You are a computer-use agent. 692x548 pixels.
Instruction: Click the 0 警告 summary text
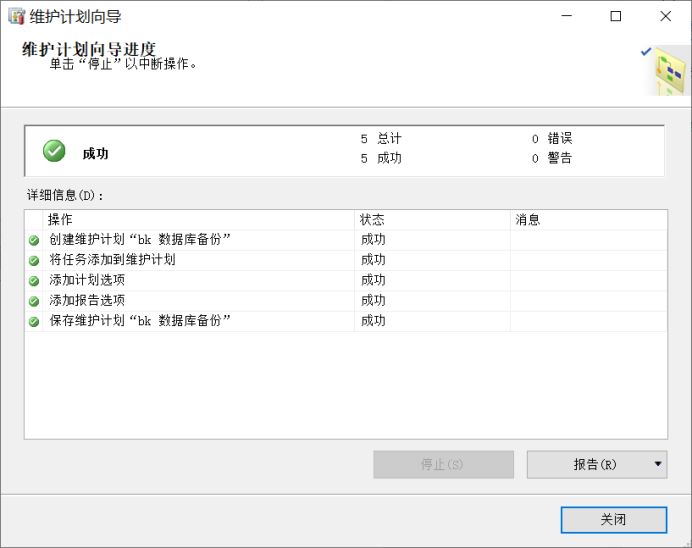click(552, 158)
